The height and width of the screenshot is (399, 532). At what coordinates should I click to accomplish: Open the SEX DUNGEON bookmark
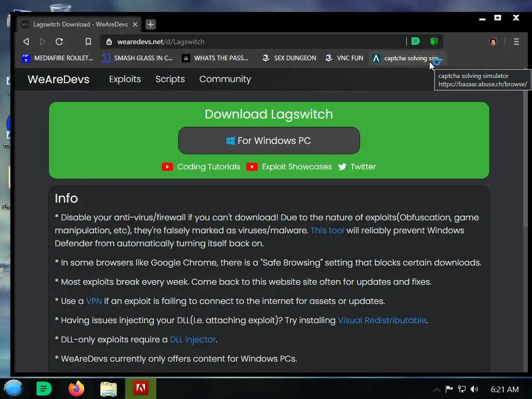[289, 58]
